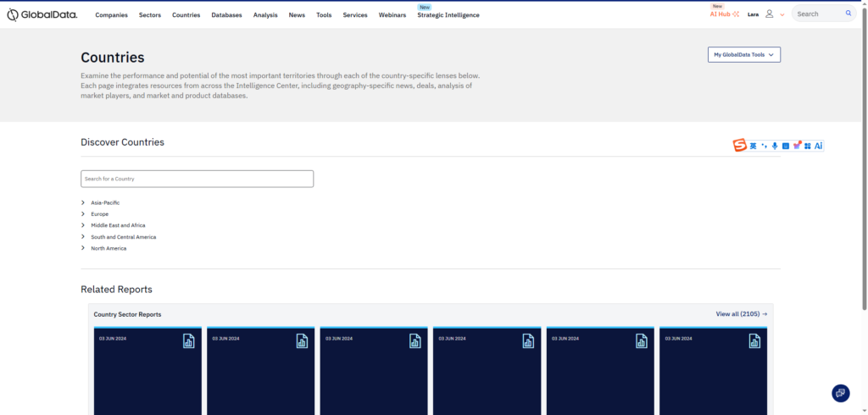Toggle punctuation mode in IME toolbar

pos(764,146)
